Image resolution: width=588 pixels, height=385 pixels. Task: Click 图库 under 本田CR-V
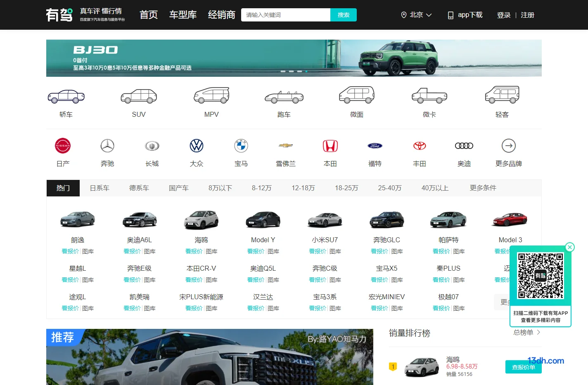212,280
